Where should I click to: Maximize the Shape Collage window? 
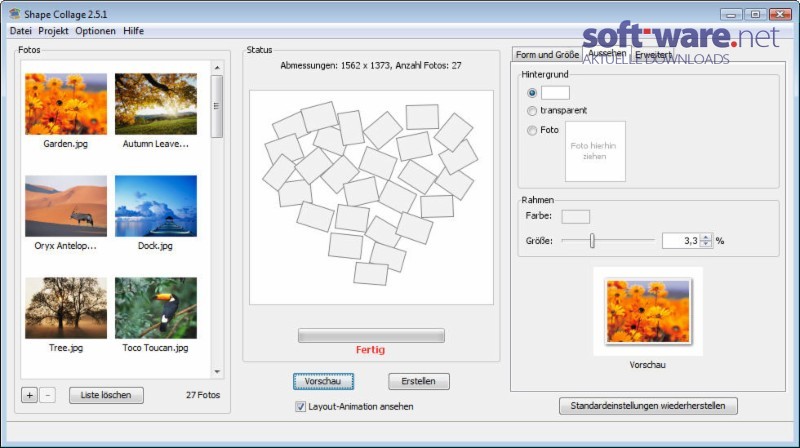[x=756, y=14]
